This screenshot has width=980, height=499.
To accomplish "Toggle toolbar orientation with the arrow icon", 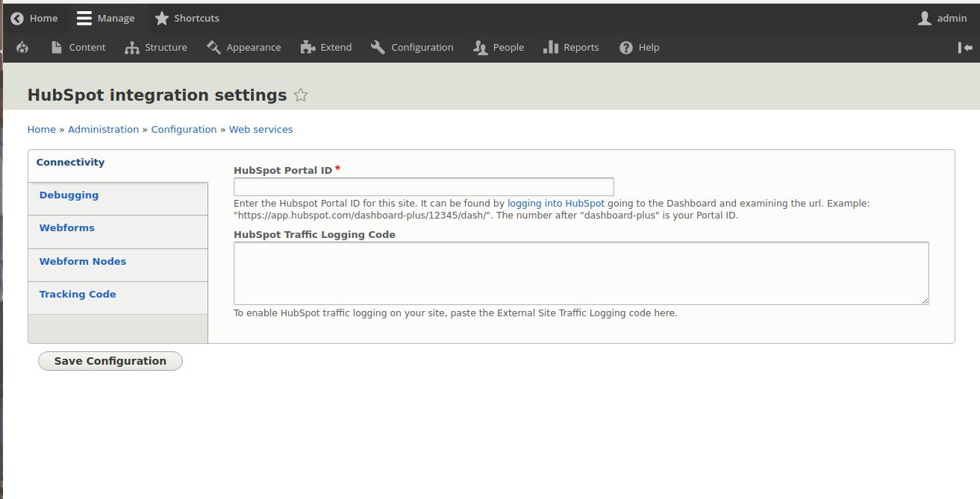I will point(964,48).
